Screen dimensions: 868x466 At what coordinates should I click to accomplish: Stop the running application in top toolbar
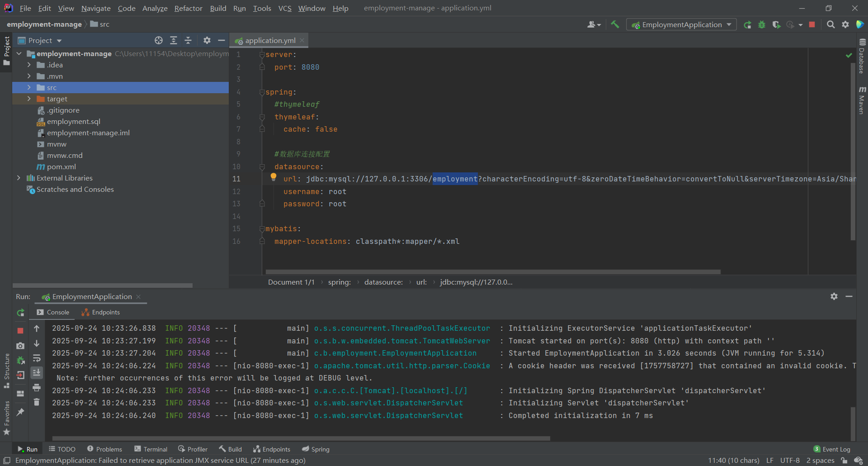812,24
